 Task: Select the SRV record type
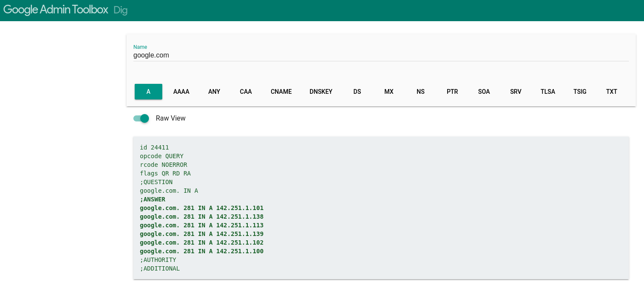516,92
